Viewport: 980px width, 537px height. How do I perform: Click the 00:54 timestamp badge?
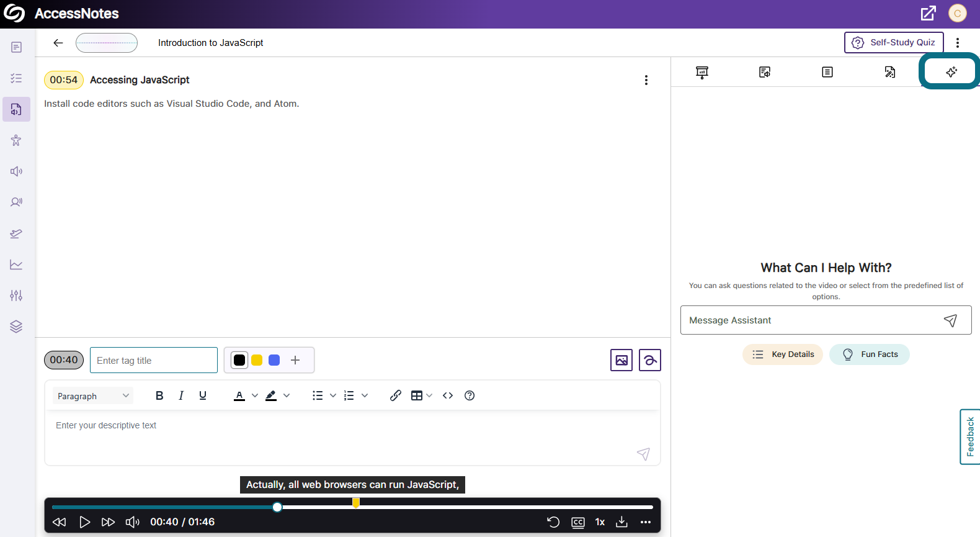pyautogui.click(x=64, y=80)
